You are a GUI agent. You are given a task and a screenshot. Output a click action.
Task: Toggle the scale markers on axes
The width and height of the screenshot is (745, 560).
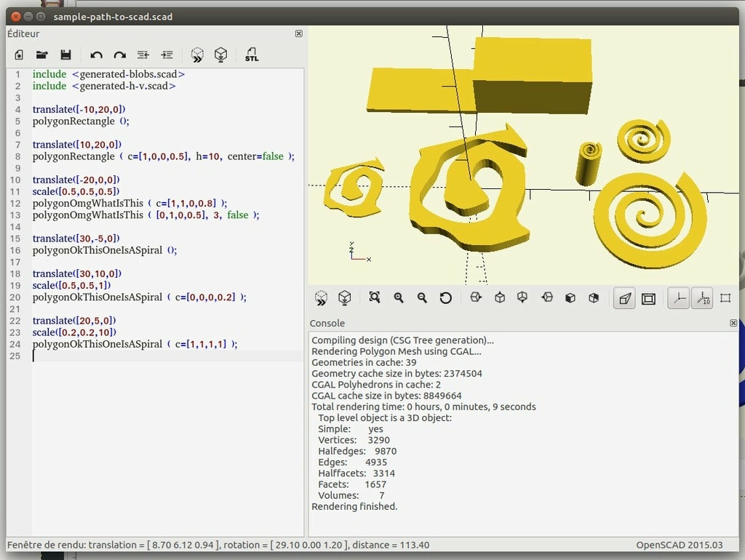(x=701, y=298)
